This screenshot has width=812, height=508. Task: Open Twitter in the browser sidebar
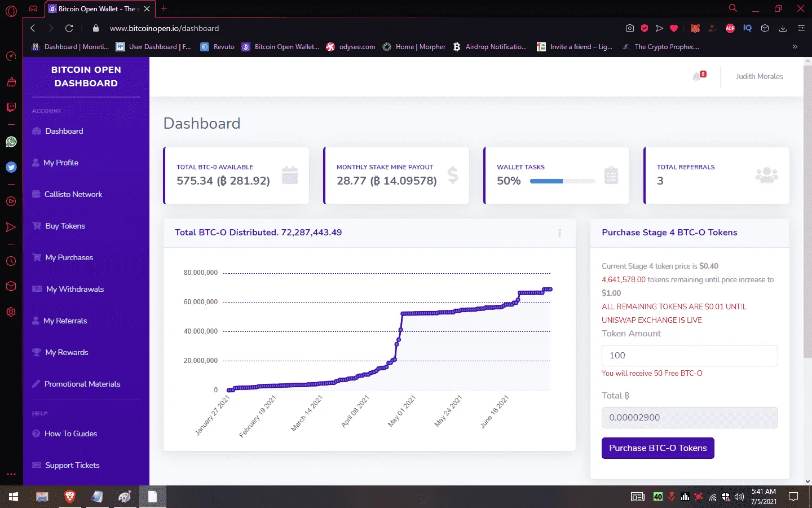(x=11, y=167)
